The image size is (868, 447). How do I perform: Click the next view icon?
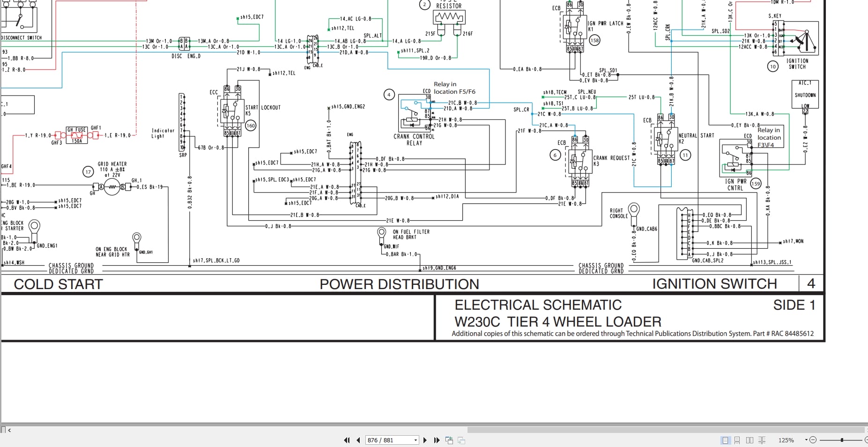(x=461, y=440)
